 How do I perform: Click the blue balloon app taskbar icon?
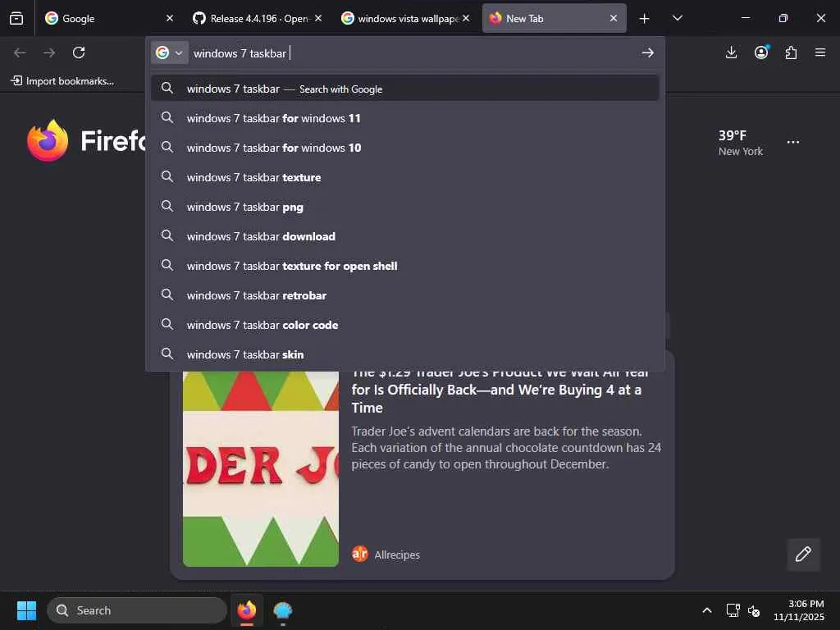point(282,610)
